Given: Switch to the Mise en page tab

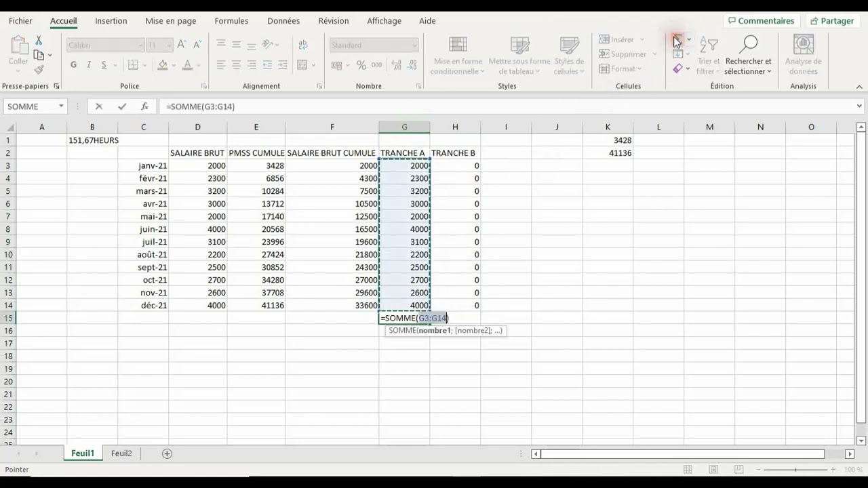Looking at the screenshot, I should click(171, 21).
